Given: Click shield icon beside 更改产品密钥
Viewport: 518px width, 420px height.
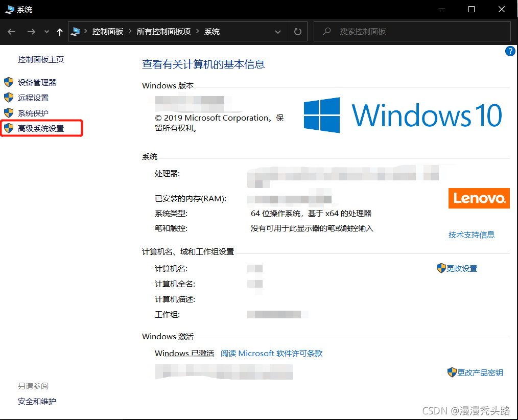Looking at the screenshot, I should click(x=452, y=372).
